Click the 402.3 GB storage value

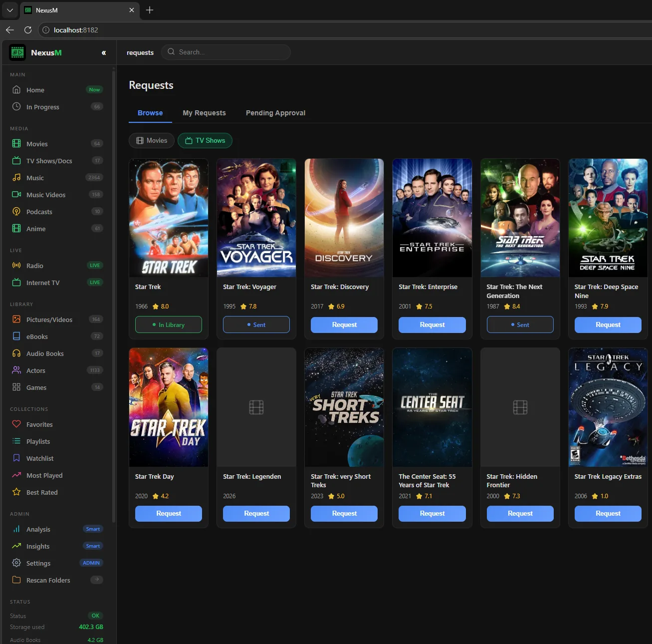pos(91,627)
